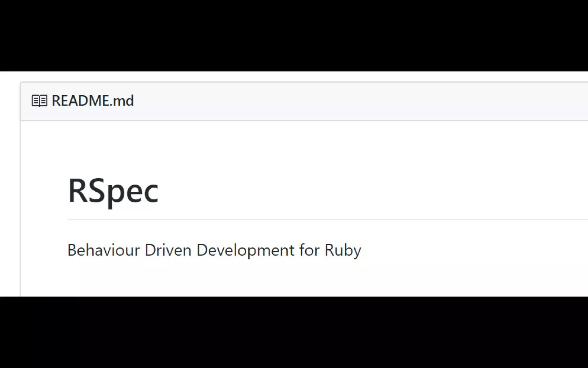The width and height of the screenshot is (588, 368).
Task: Click blank space below the description line
Action: (x=214, y=279)
